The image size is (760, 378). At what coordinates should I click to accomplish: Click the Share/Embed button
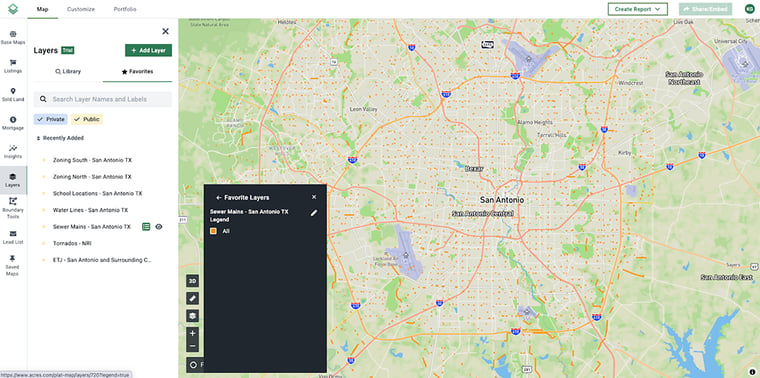(705, 9)
